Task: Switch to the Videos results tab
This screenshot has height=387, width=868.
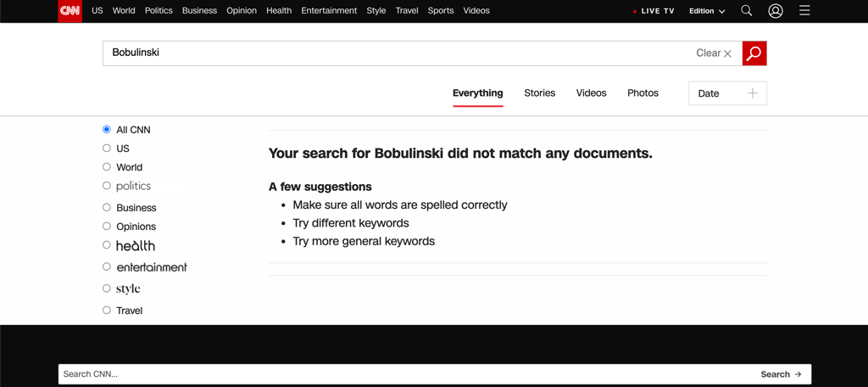Action: tap(591, 93)
